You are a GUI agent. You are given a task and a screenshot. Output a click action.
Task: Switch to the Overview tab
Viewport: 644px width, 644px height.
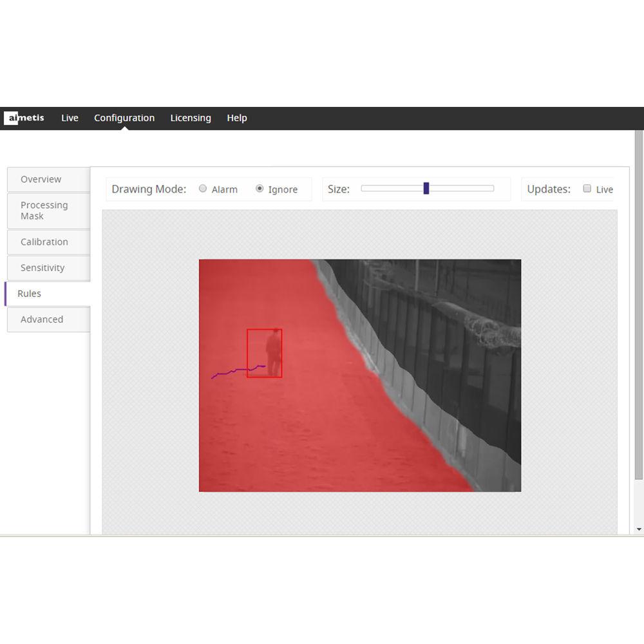41,179
